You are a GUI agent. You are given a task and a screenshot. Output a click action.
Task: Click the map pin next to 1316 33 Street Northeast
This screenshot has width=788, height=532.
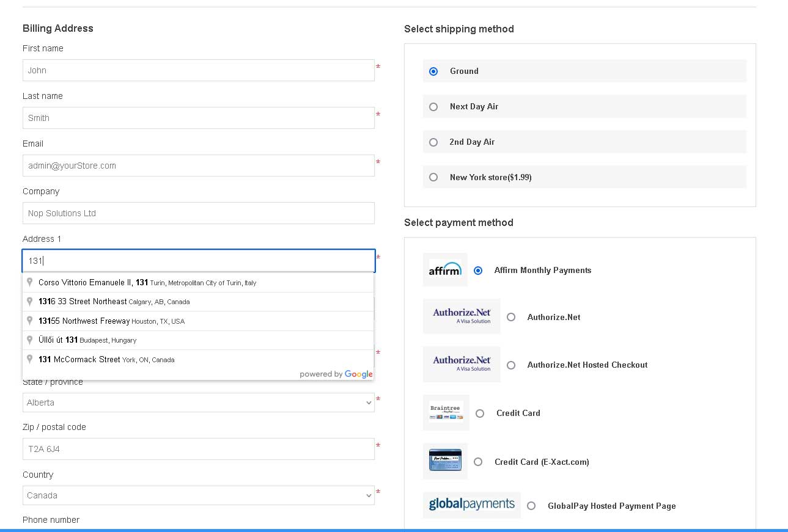point(29,301)
